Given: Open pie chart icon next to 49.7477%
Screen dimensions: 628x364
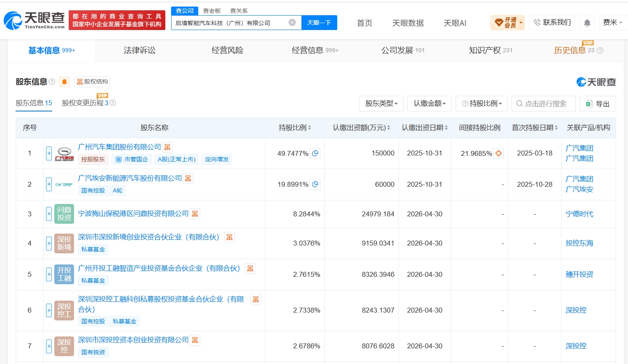Looking at the screenshot, I should [x=315, y=153].
